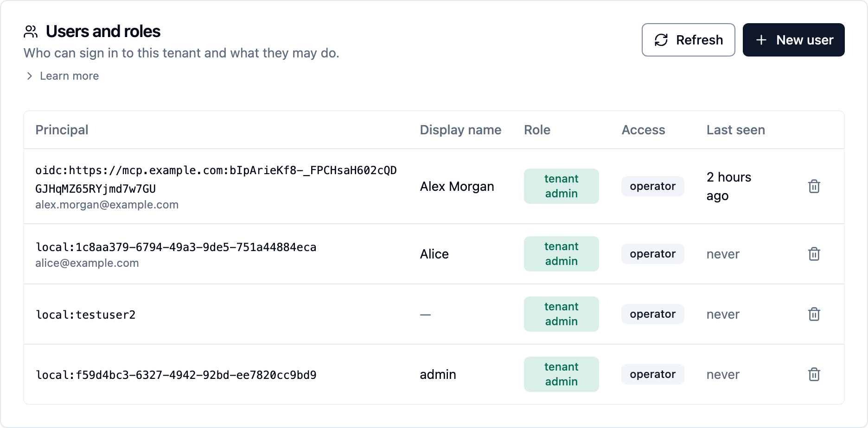Click the trash icon for Alice

coord(814,254)
